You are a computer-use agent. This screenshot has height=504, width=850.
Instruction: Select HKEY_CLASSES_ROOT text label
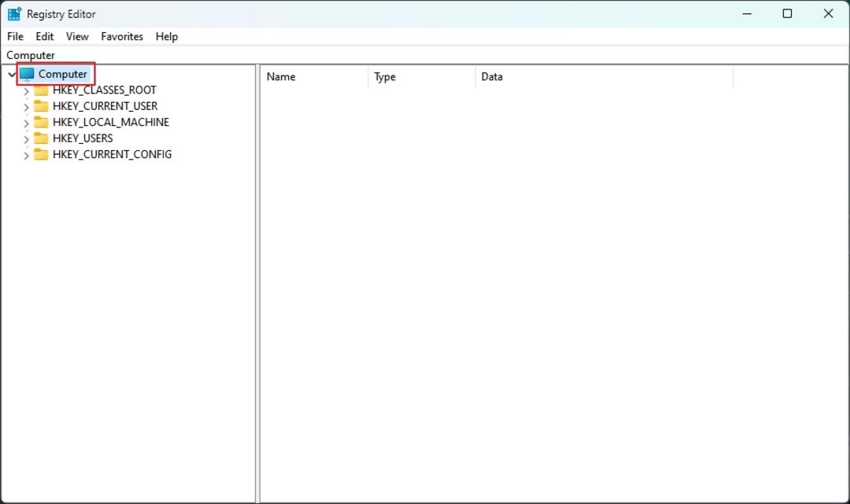pyautogui.click(x=105, y=90)
